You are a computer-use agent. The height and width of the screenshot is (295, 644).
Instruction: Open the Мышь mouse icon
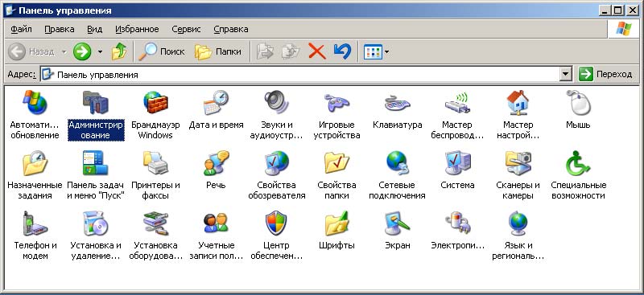coord(578,103)
